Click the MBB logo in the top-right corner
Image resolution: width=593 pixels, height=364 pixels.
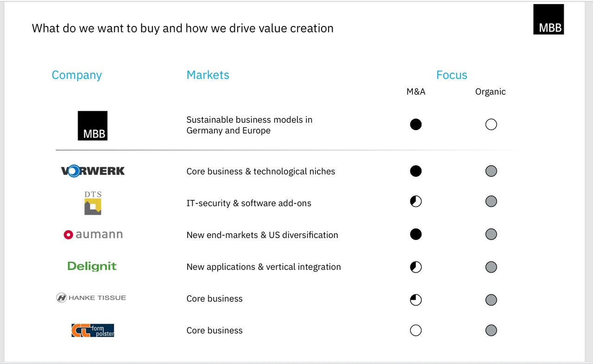pyautogui.click(x=549, y=19)
